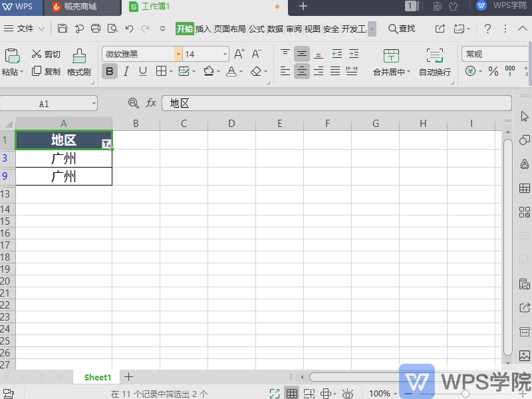Click the Save icon in quick toolbar
The height and width of the screenshot is (399, 532).
click(63, 29)
